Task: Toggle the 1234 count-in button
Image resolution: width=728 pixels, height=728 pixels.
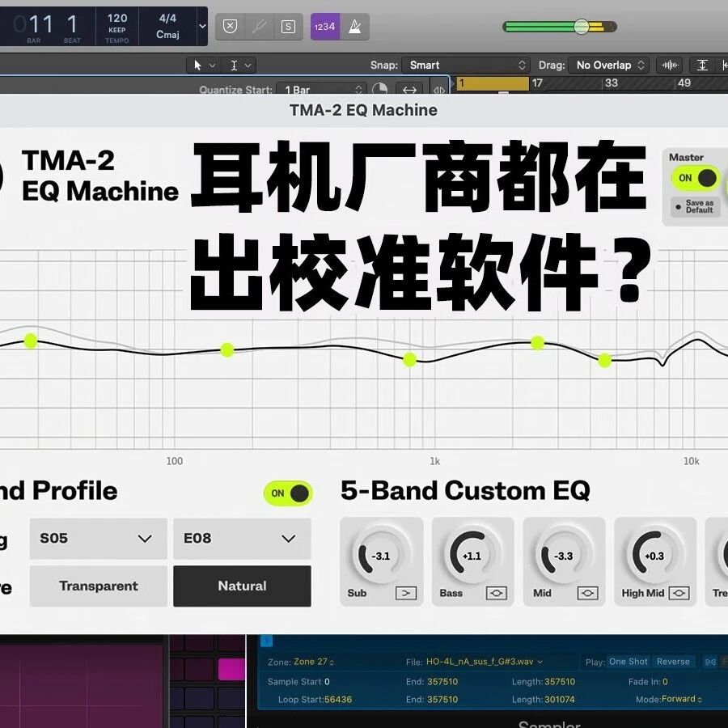Action: coord(325,27)
